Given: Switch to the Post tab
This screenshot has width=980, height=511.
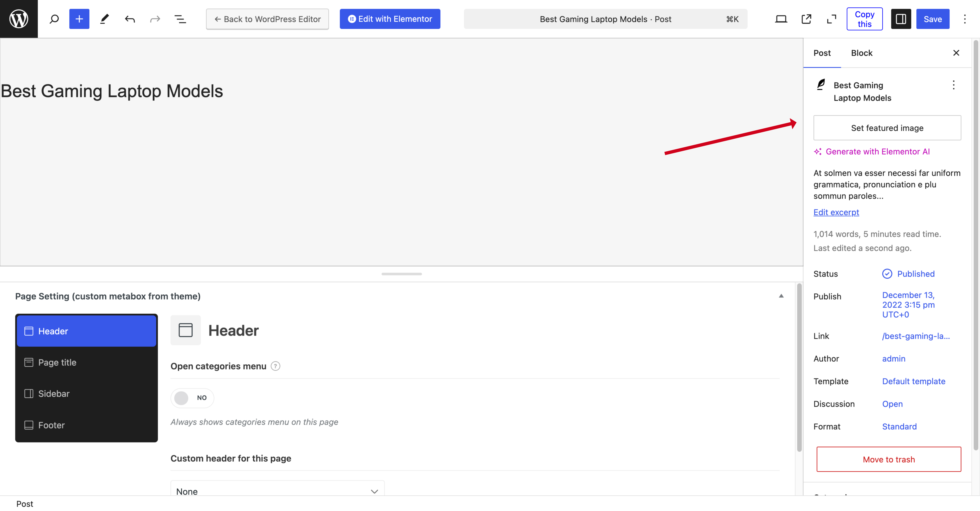Looking at the screenshot, I should point(822,53).
